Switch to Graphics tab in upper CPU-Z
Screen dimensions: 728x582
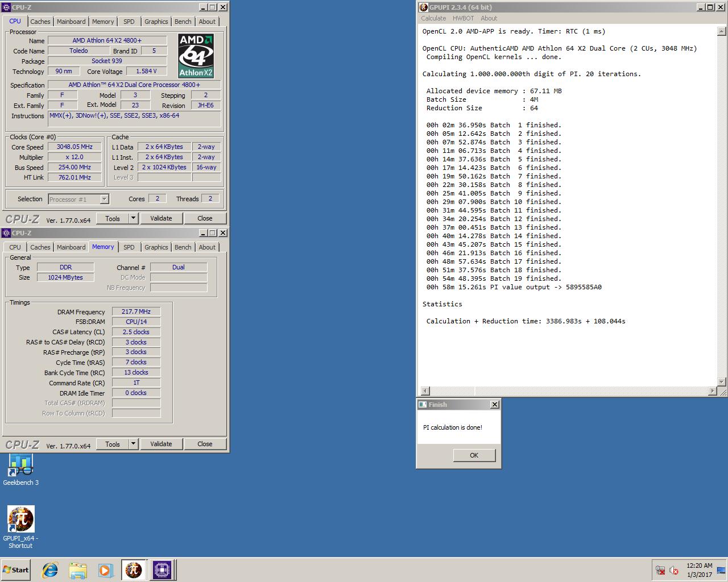pyautogui.click(x=156, y=22)
